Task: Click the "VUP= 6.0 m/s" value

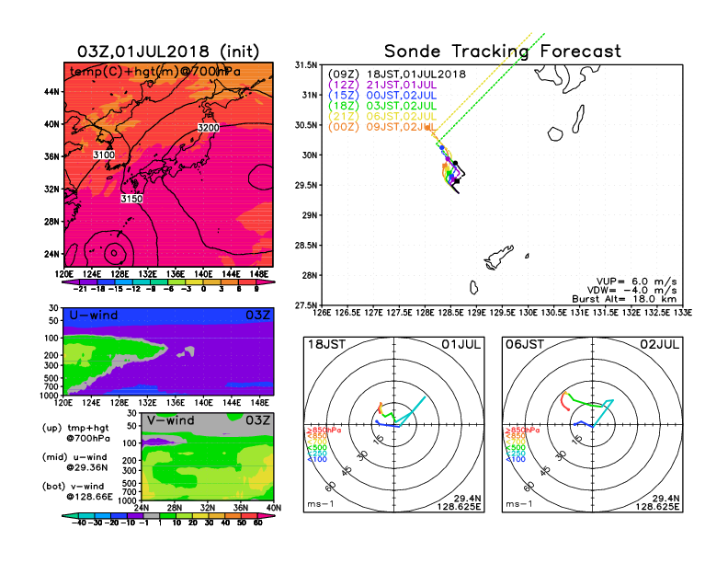Action: (636, 281)
